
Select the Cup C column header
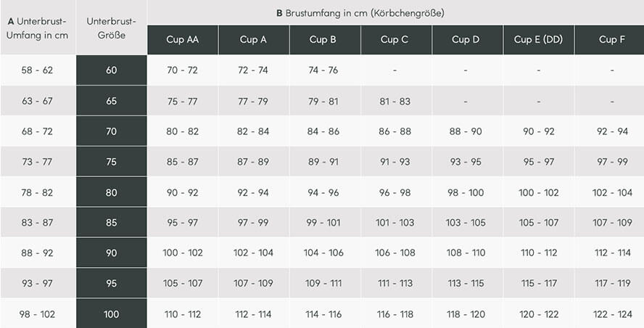tap(395, 40)
